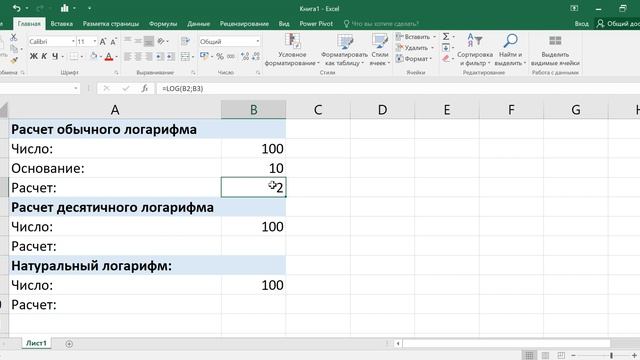The width and height of the screenshot is (640, 360).
Task: Click the Percent style icon
Action: 220,56
